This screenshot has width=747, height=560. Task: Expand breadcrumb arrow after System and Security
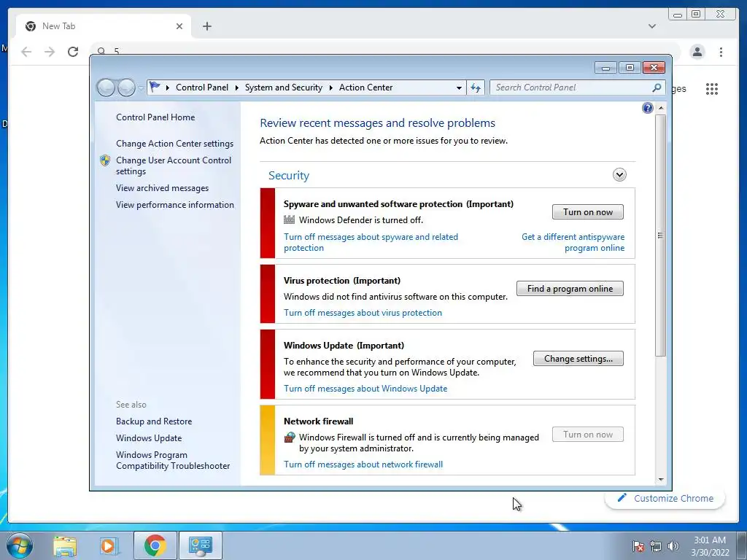[x=330, y=87]
